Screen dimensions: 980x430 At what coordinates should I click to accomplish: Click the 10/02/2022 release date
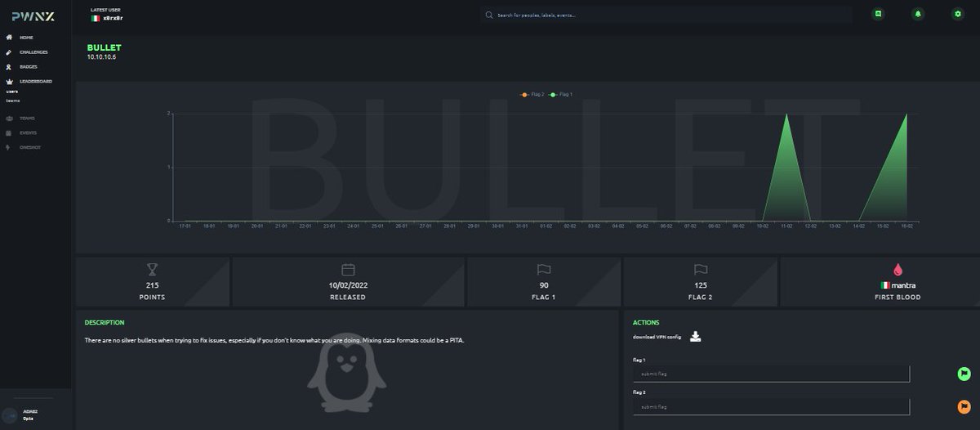pos(348,285)
